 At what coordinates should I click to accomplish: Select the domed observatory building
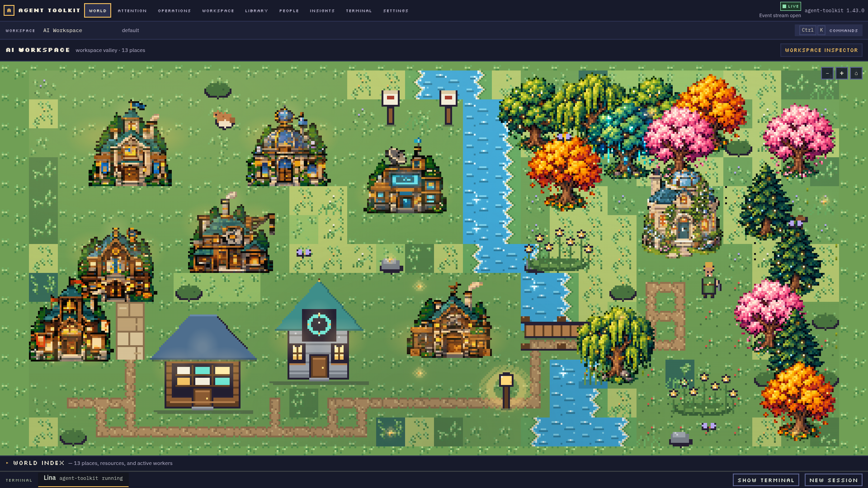click(x=288, y=147)
